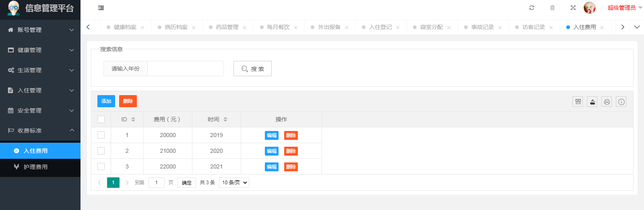The image size is (644, 210).
Task: Click the fullscreen expand icon
Action: point(573,8)
